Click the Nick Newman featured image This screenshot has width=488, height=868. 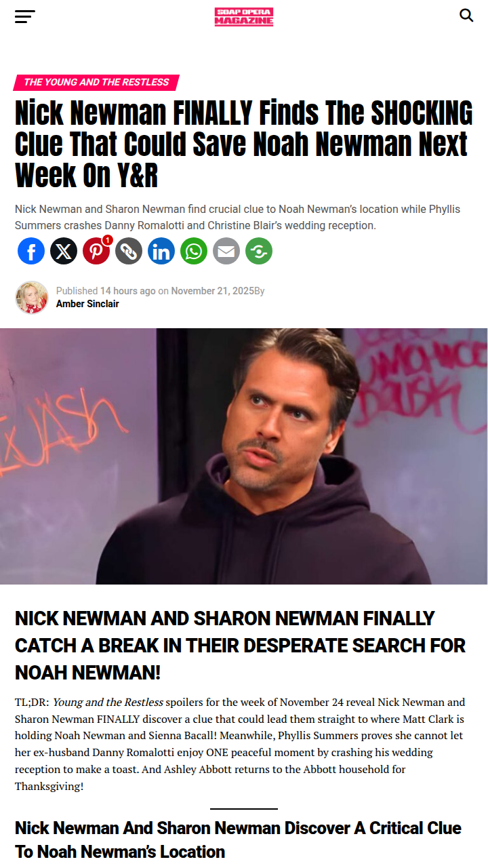pyautogui.click(x=244, y=456)
